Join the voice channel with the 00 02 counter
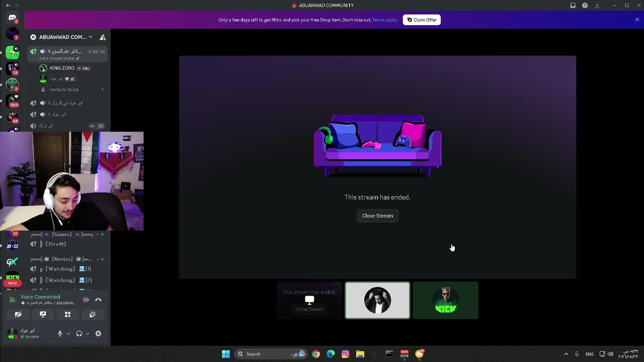This screenshot has width=644, height=362. tap(67, 126)
